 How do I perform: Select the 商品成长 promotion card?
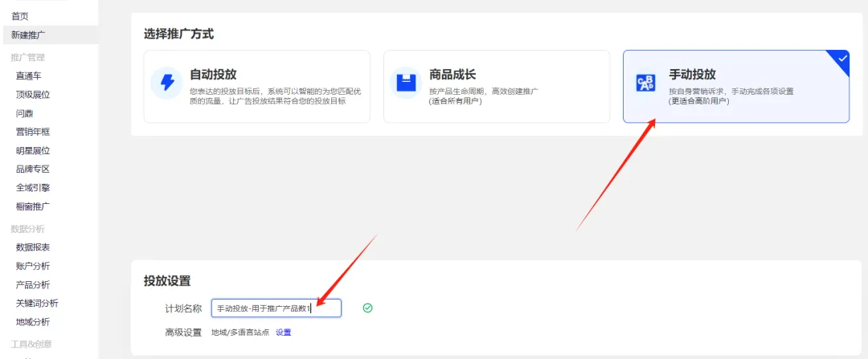coord(497,86)
